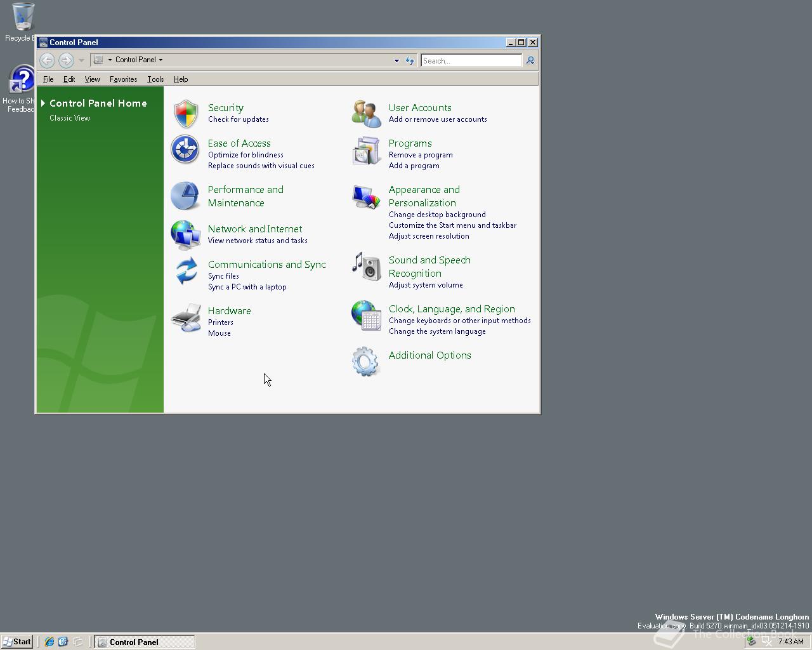This screenshot has width=812, height=650.
Task: Click the Refresh button beside address bar
Action: point(410,61)
